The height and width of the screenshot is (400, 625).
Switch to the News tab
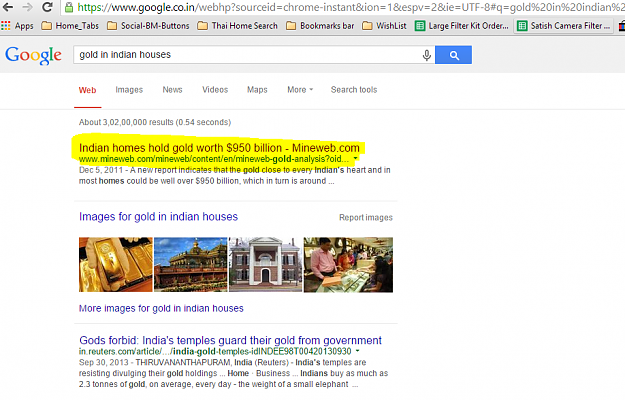(x=172, y=90)
